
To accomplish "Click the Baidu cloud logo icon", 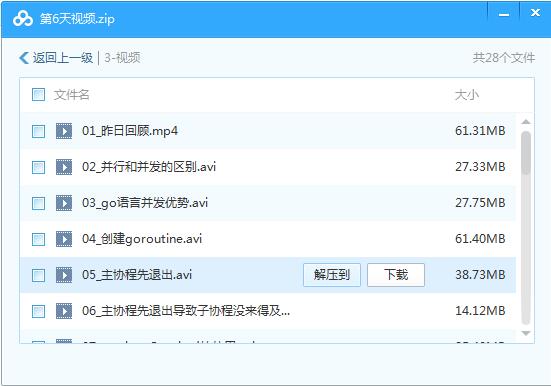I will tap(23, 19).
